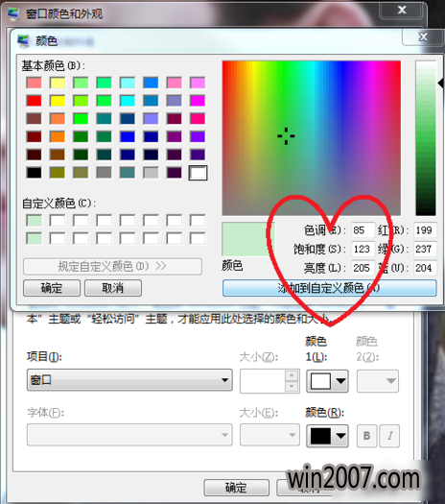445x504 pixels.
Task: Click the 颜色 dialog title icon
Action: coord(23,41)
